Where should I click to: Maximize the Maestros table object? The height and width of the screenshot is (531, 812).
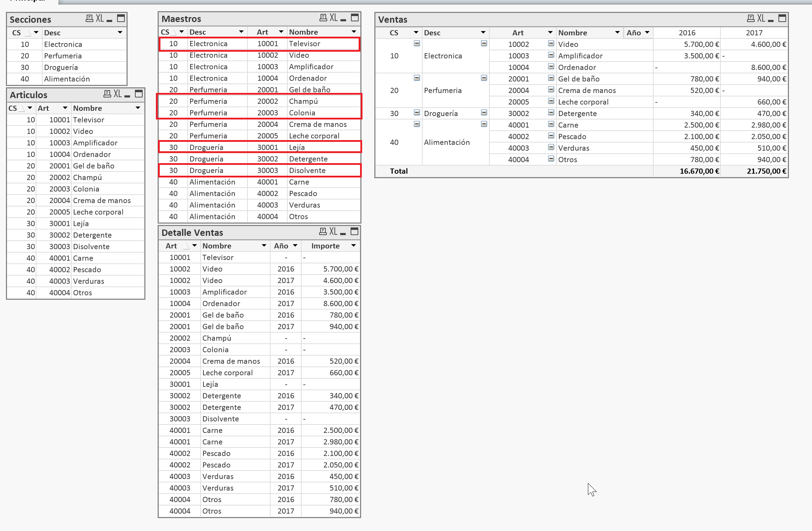pos(355,18)
